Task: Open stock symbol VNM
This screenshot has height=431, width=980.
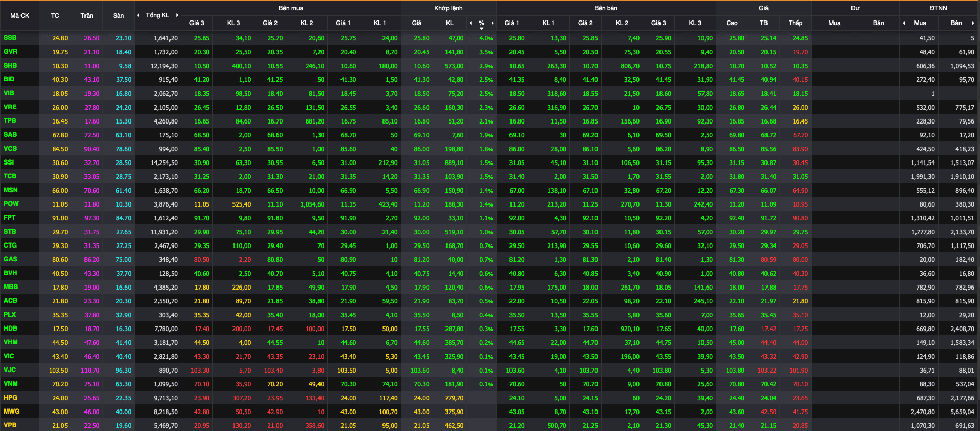Action: [10, 384]
